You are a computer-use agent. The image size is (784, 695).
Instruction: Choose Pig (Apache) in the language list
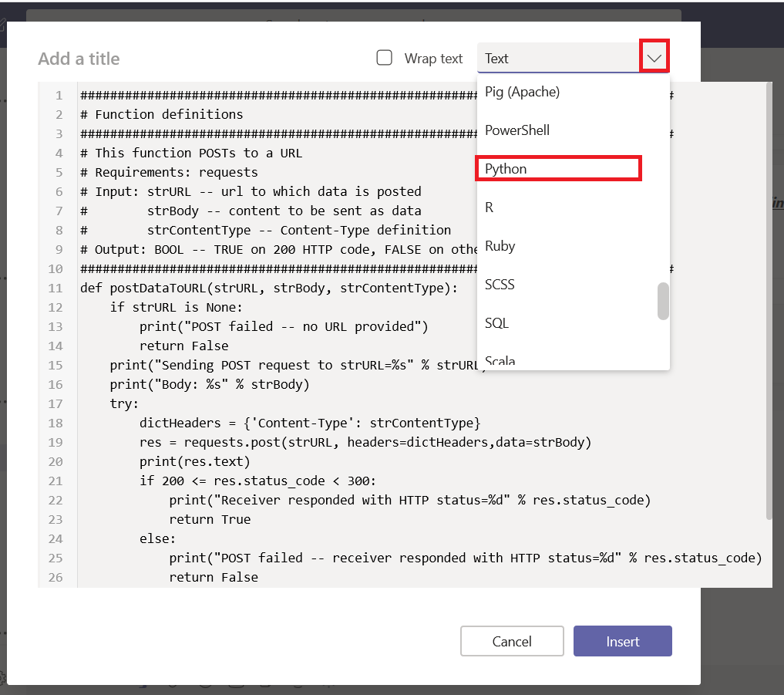click(522, 92)
